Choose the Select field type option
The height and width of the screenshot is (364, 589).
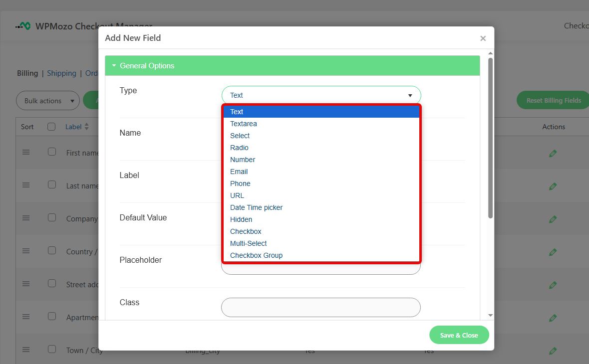point(321,136)
